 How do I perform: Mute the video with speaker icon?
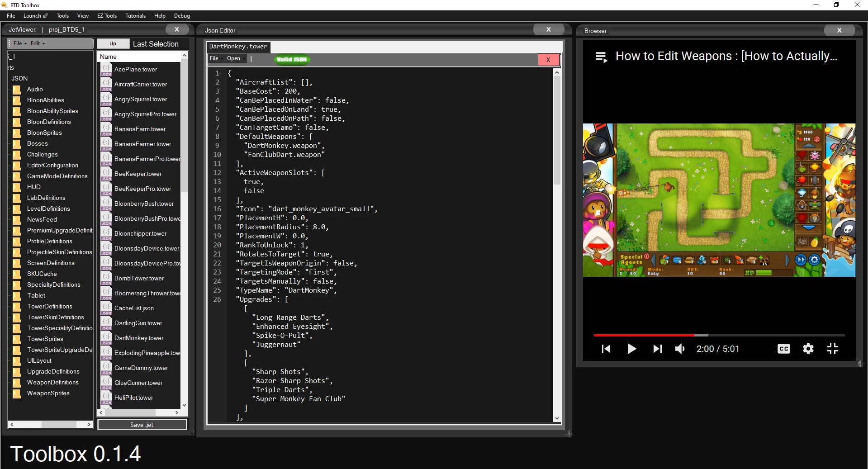pos(680,349)
